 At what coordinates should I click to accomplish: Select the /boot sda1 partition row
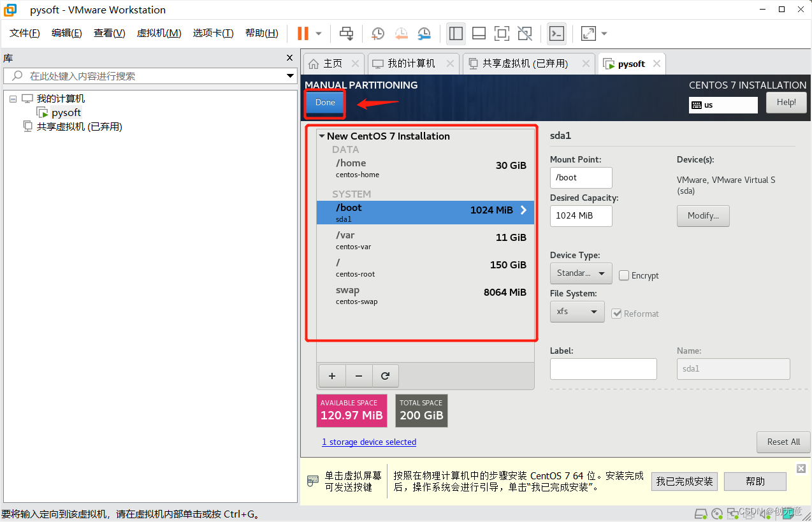coord(426,213)
